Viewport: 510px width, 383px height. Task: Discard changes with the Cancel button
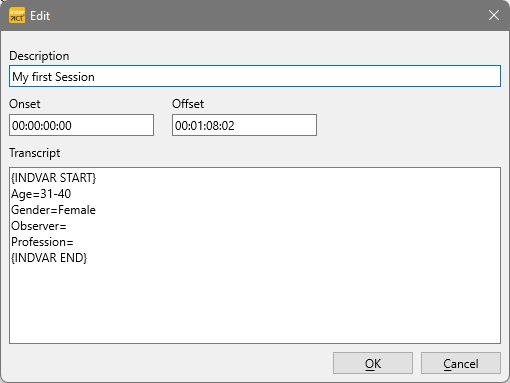tap(461, 363)
